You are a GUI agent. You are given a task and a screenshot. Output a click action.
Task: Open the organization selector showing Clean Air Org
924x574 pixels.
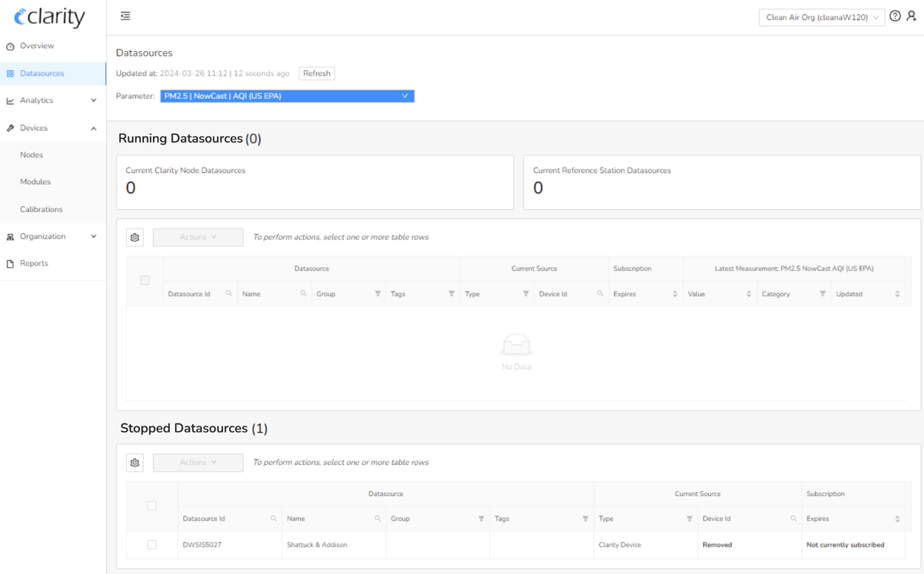pyautogui.click(x=821, y=16)
